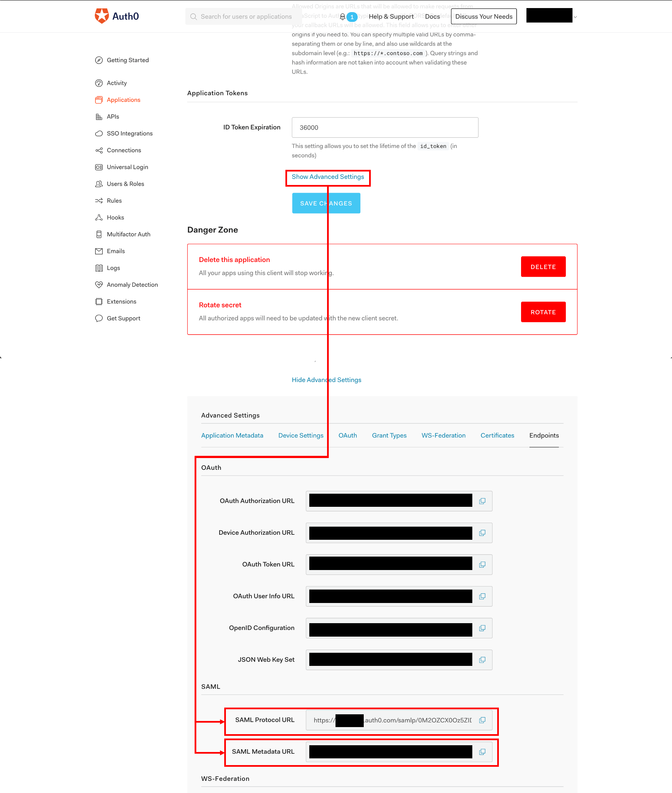Image resolution: width=672 pixels, height=793 pixels.
Task: Copy the OpenID Configuration URL
Action: [482, 628]
